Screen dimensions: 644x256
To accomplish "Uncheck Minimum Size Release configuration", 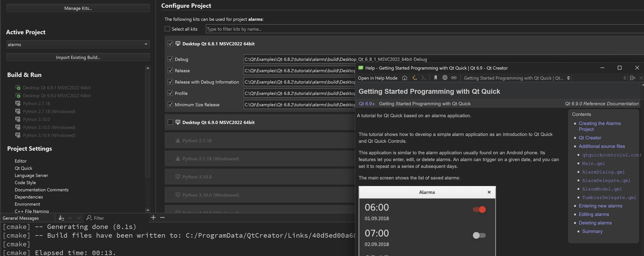I will coord(170,104).
